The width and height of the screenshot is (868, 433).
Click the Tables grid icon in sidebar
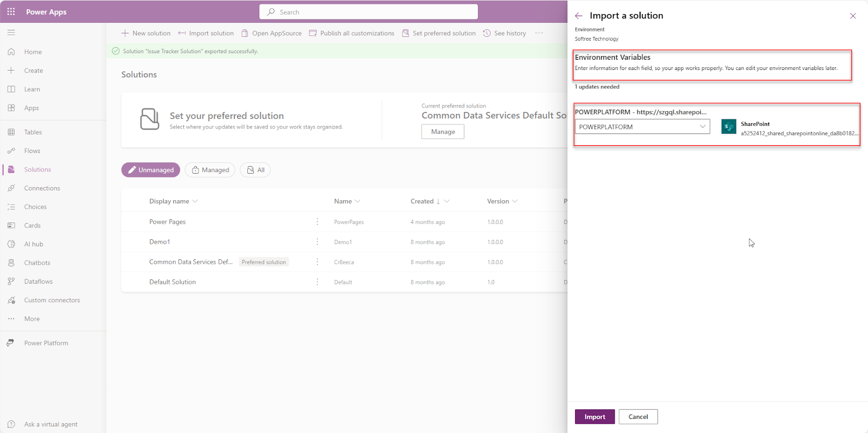[11, 132]
